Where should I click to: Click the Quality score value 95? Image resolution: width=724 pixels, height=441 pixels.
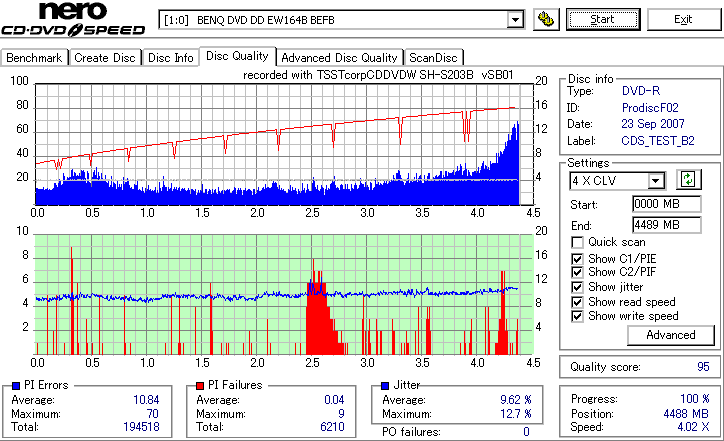point(703,367)
